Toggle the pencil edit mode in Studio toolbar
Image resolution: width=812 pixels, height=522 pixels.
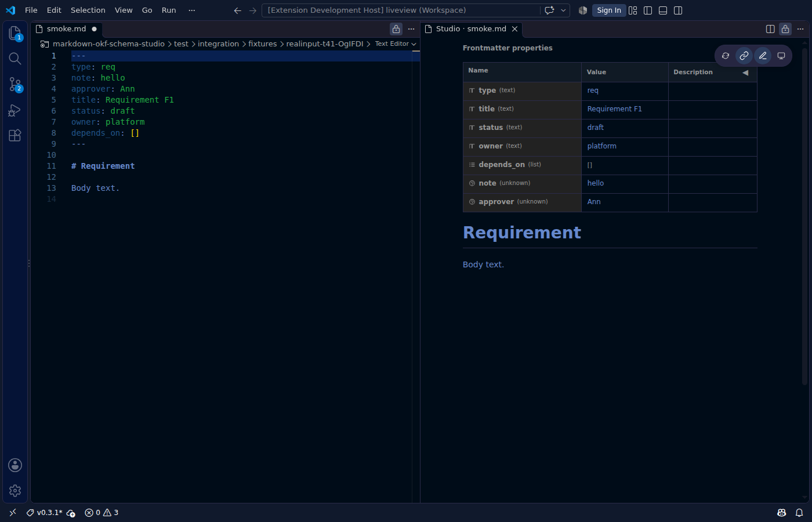(x=763, y=56)
